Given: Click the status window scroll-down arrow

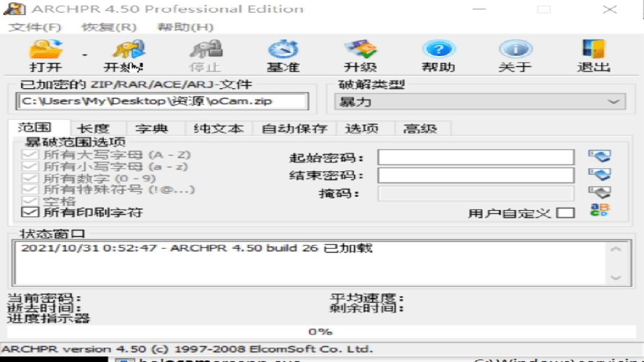Looking at the screenshot, I should click(615, 278).
